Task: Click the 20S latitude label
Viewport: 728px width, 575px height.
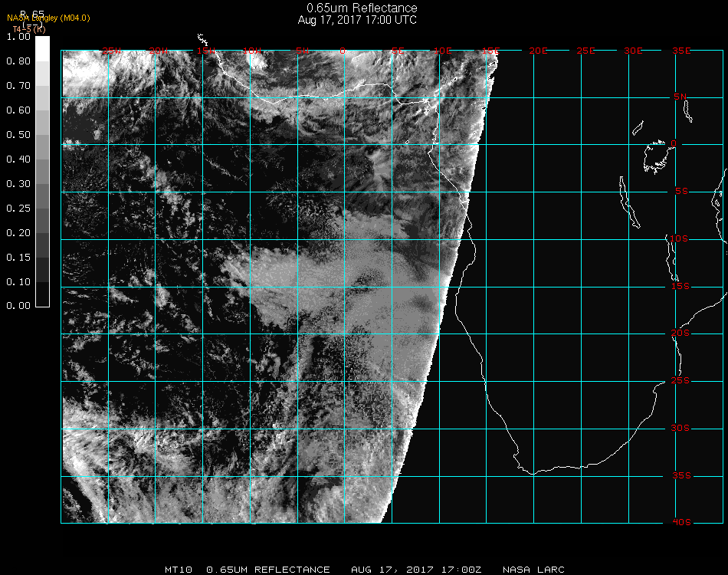Action: tap(680, 334)
